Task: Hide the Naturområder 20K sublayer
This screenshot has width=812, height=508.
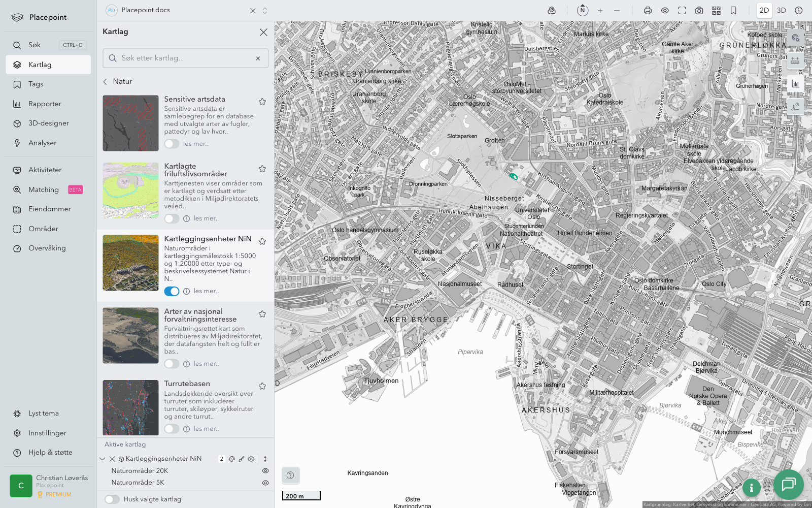Action: tap(265, 471)
